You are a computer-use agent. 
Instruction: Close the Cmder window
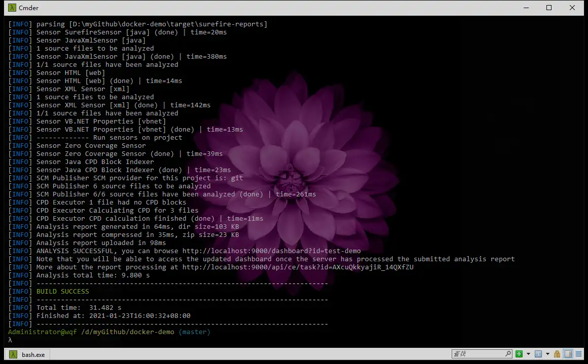pos(572,8)
